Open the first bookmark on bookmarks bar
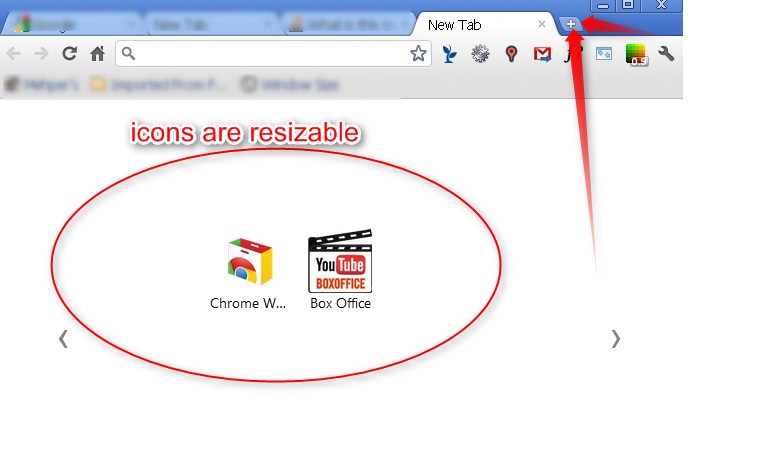 [41, 85]
